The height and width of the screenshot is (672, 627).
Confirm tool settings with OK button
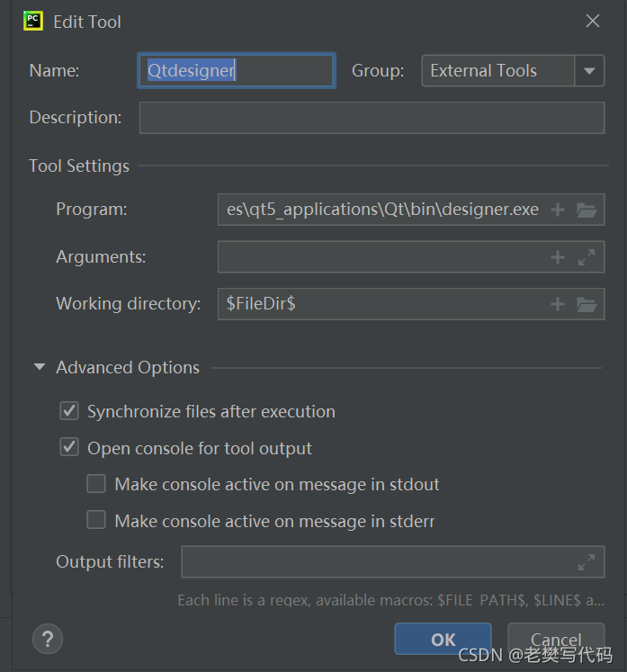[x=443, y=640]
